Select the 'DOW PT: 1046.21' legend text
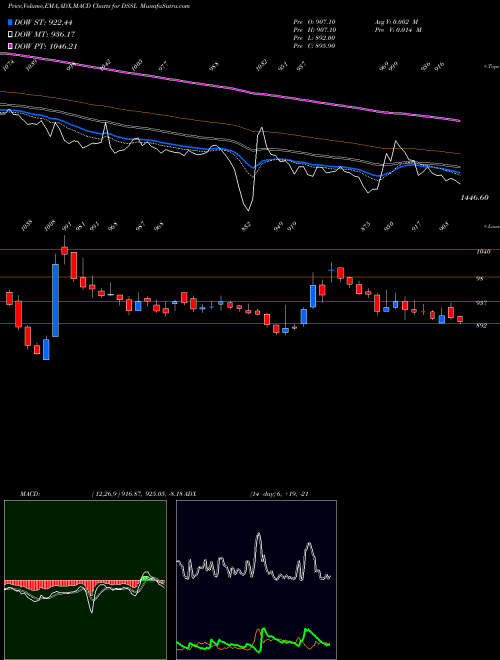 click(46, 46)
